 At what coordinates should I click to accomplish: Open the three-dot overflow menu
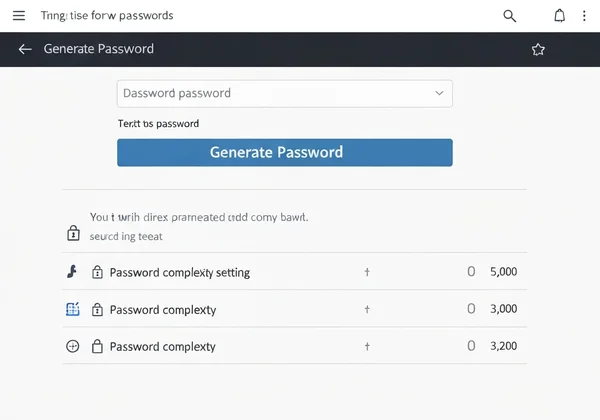(x=585, y=16)
